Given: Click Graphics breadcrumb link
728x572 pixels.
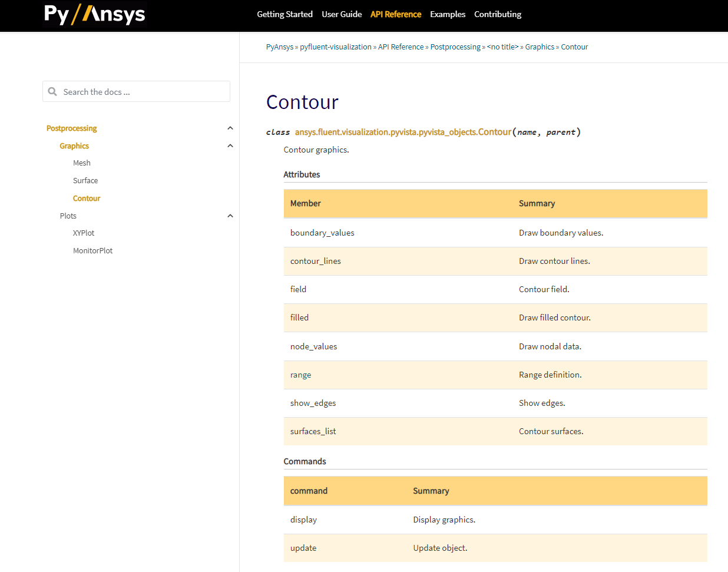Looking at the screenshot, I should click(x=540, y=47).
